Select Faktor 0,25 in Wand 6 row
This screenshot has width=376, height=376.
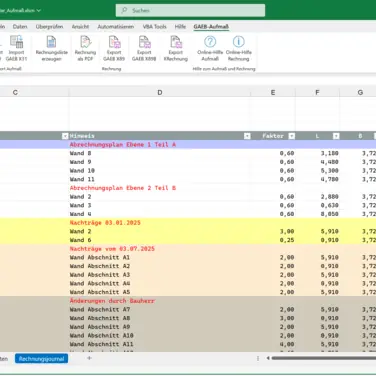[x=273, y=240]
